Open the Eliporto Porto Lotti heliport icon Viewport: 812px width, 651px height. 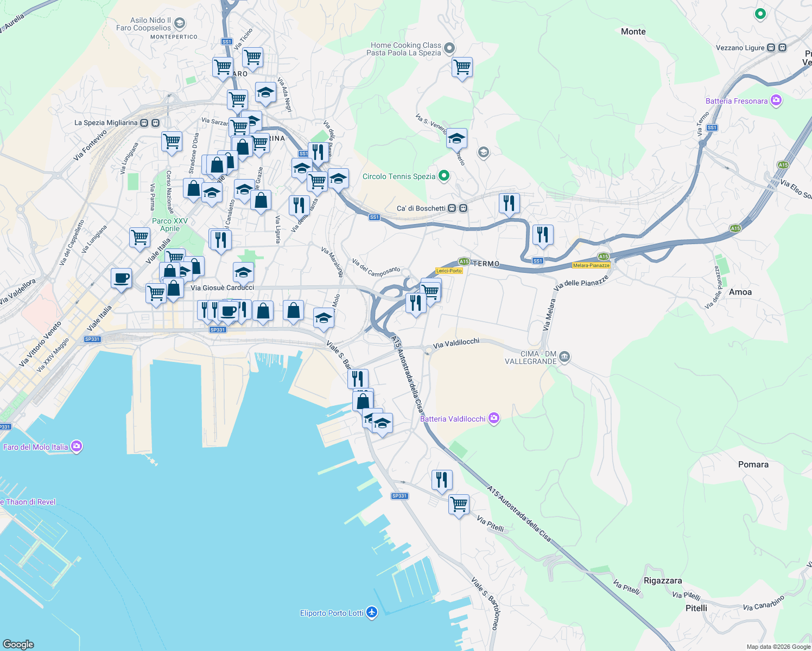click(x=372, y=613)
